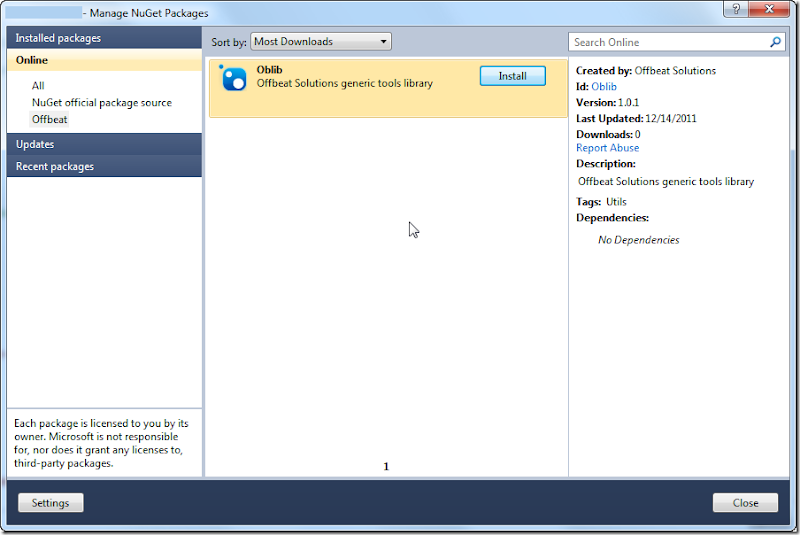Expand the Updates section
This screenshot has width=800, height=535.
tap(105, 144)
